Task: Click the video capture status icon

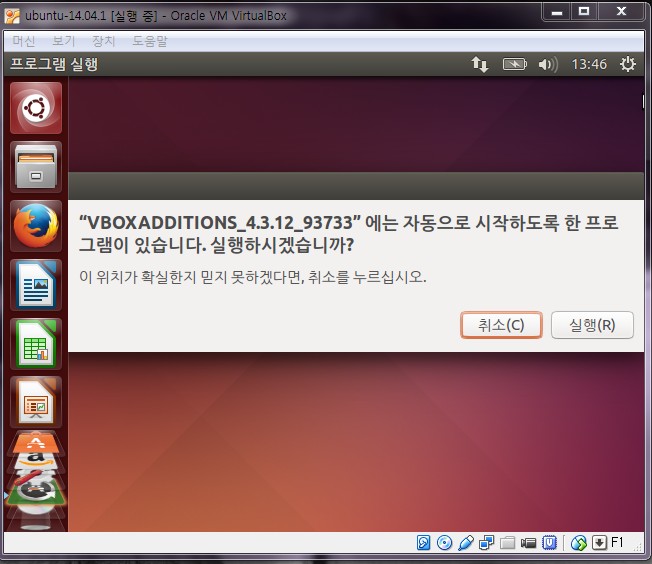Action: tap(528, 543)
